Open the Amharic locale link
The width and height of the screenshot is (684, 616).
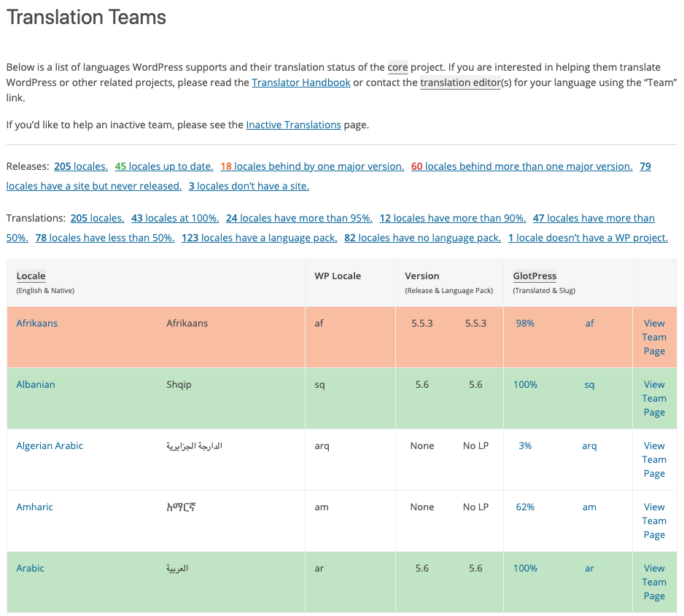coord(34,507)
